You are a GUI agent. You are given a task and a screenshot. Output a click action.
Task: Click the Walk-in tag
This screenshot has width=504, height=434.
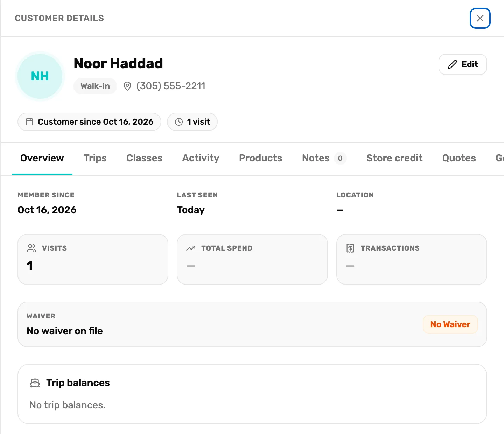[95, 86]
